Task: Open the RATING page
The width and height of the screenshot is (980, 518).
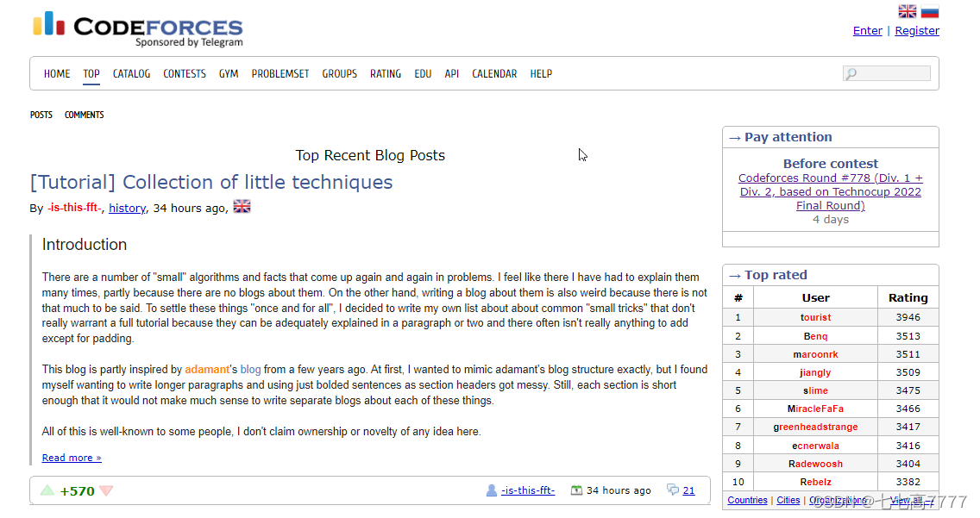Action: pos(386,73)
